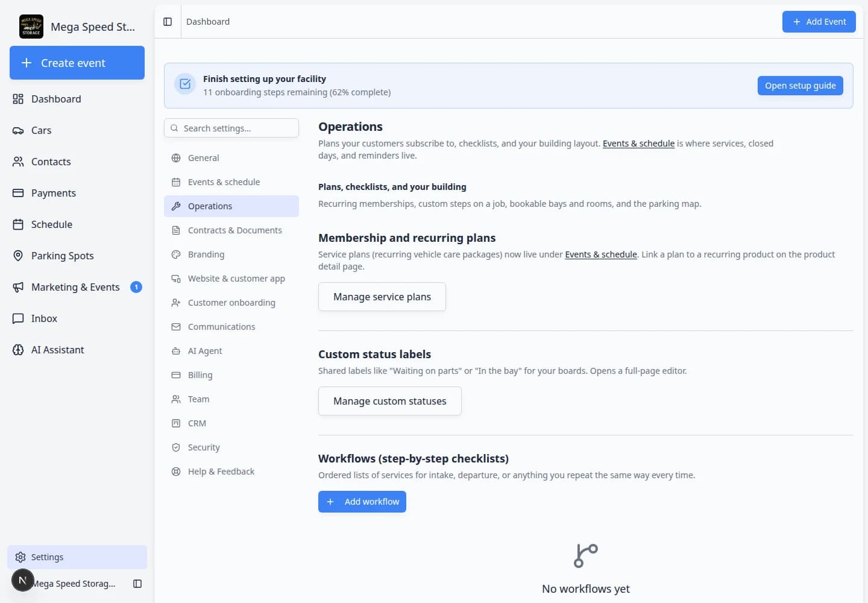868x603 pixels.
Task: Click the Schedule calendar icon in sidebar
Action: (x=18, y=224)
